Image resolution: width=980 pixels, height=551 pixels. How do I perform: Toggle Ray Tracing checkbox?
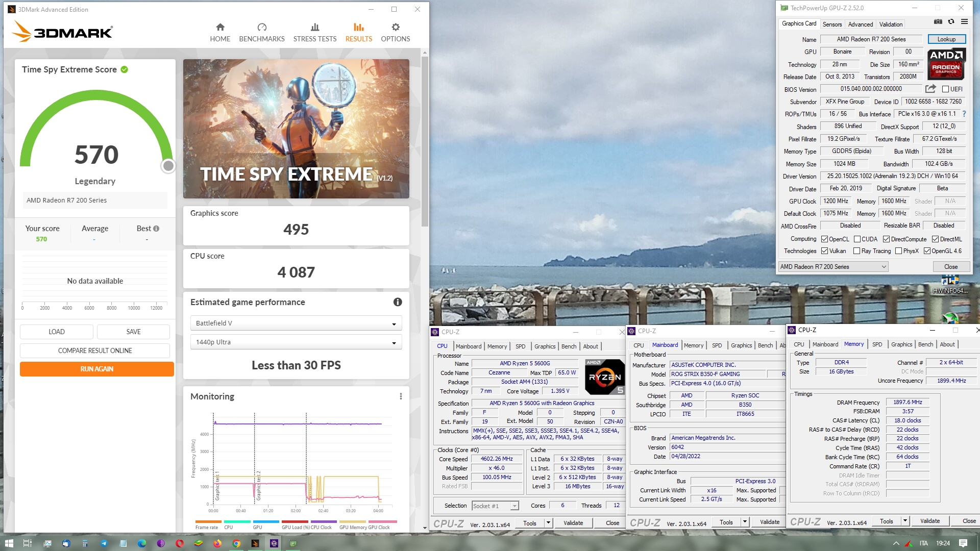point(857,251)
